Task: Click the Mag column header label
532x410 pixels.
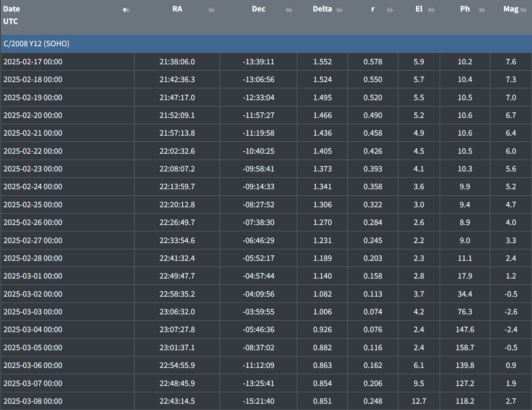Action: 510,9
